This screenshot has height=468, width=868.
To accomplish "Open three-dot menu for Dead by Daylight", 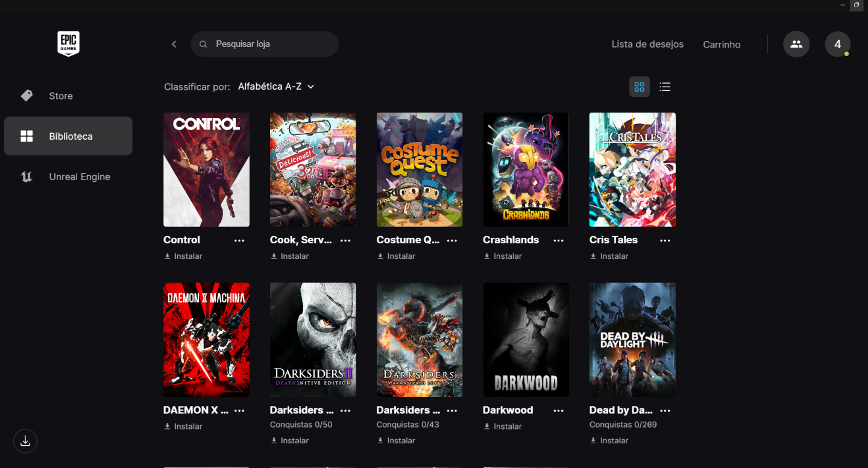I will coord(665,411).
